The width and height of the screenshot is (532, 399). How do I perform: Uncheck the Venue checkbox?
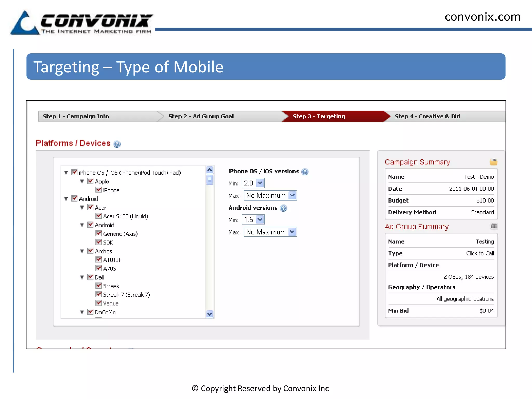[98, 303]
